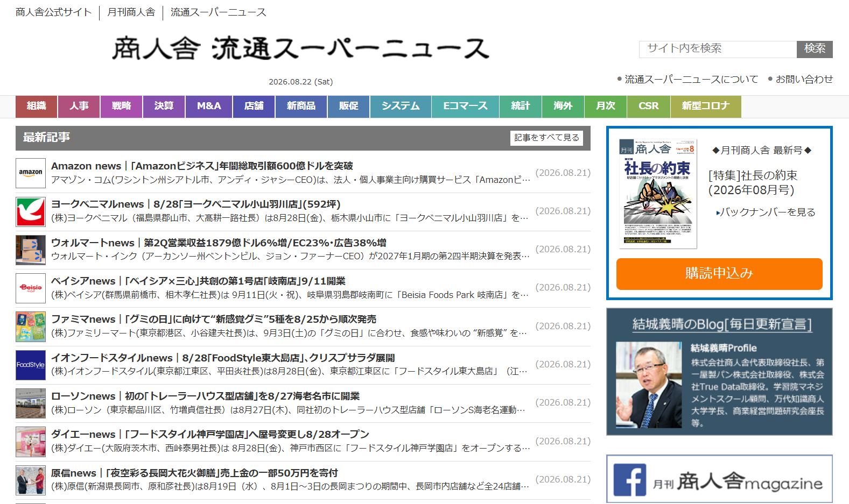This screenshot has height=504, width=849.
Task: Open the システム category tab
Action: click(401, 107)
